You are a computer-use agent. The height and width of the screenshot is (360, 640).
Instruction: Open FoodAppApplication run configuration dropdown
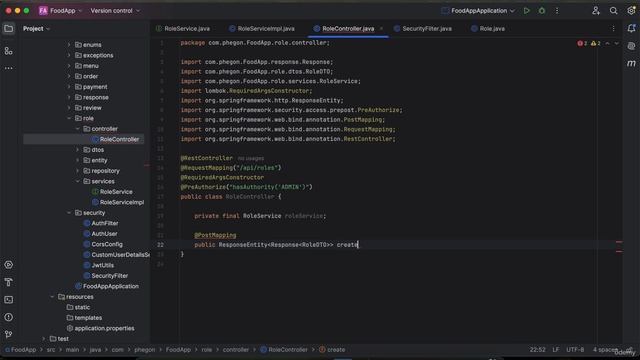point(478,11)
